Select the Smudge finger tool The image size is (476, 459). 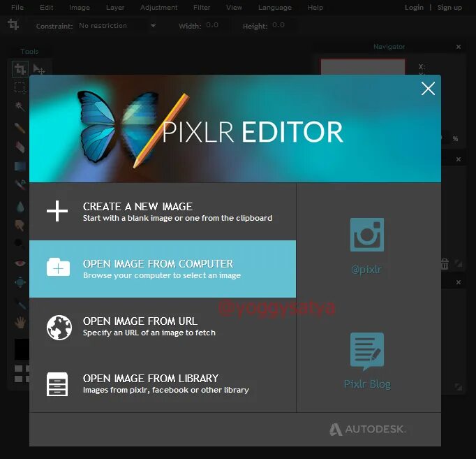click(20, 226)
